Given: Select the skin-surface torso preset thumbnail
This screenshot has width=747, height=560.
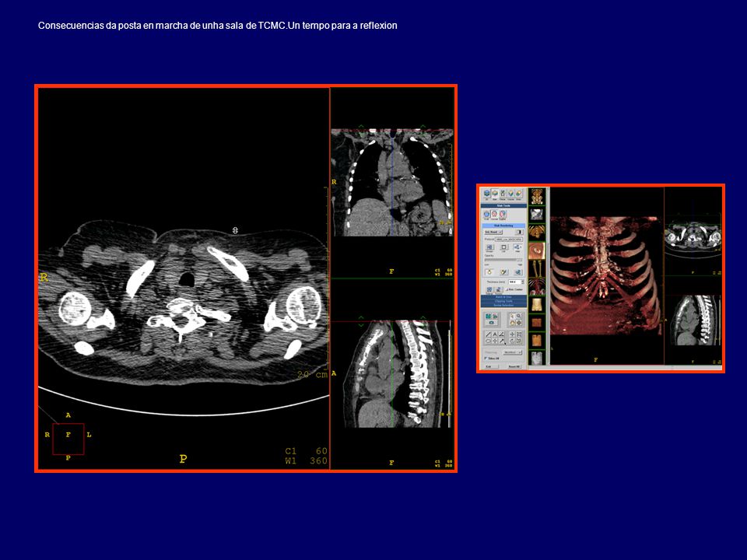Looking at the screenshot, I should point(537,304).
